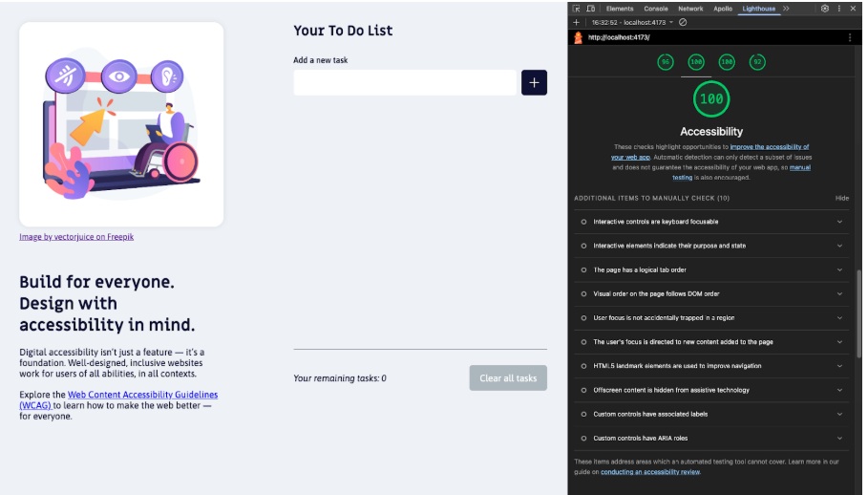Show more DevTools tabs via double chevron
Screen dimensions: 868x495
[786, 9]
